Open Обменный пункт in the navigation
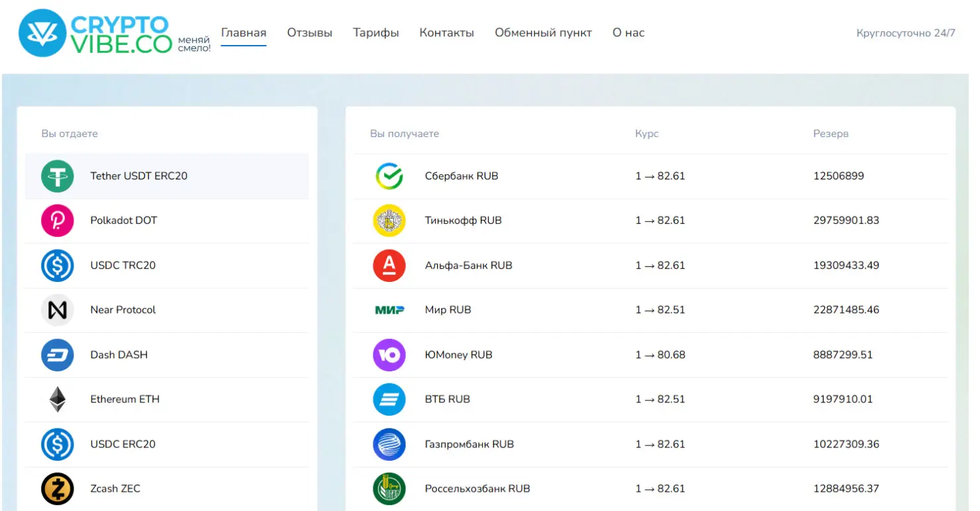 [x=544, y=33]
